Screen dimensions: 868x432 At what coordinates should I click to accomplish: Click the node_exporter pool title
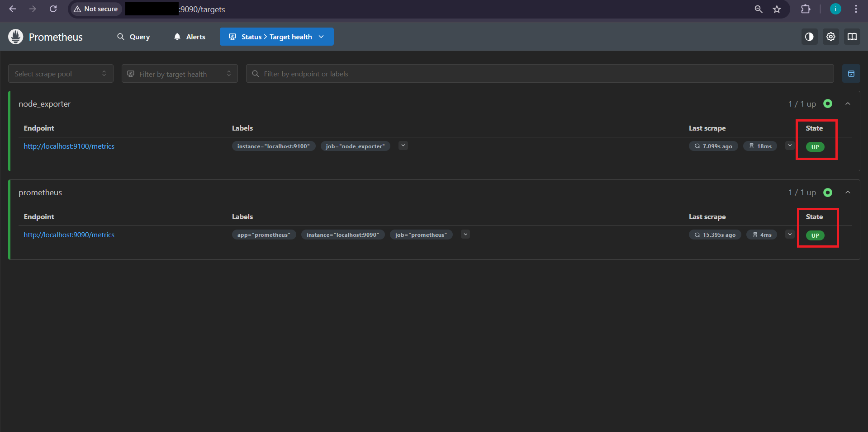[x=45, y=104]
